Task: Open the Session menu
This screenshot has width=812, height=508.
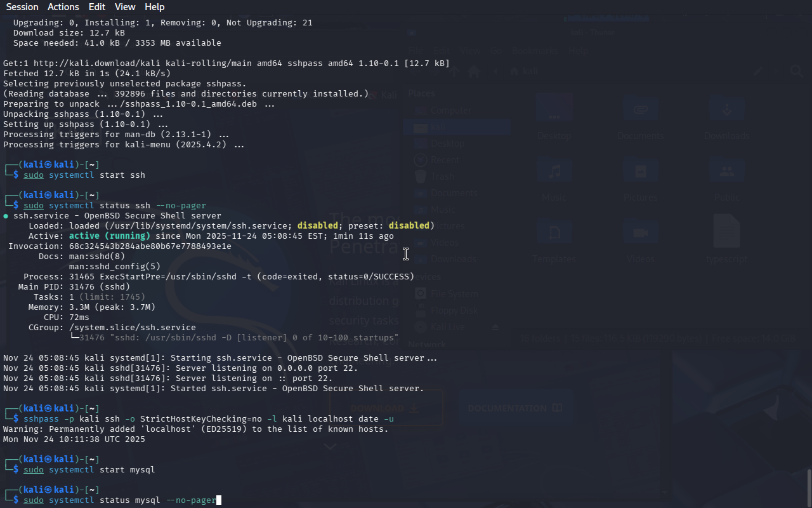Action: [22, 7]
